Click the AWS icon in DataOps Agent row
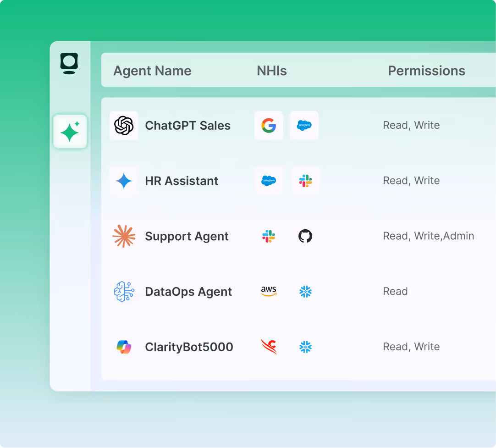Screen dimensions: 496x448 (269, 291)
